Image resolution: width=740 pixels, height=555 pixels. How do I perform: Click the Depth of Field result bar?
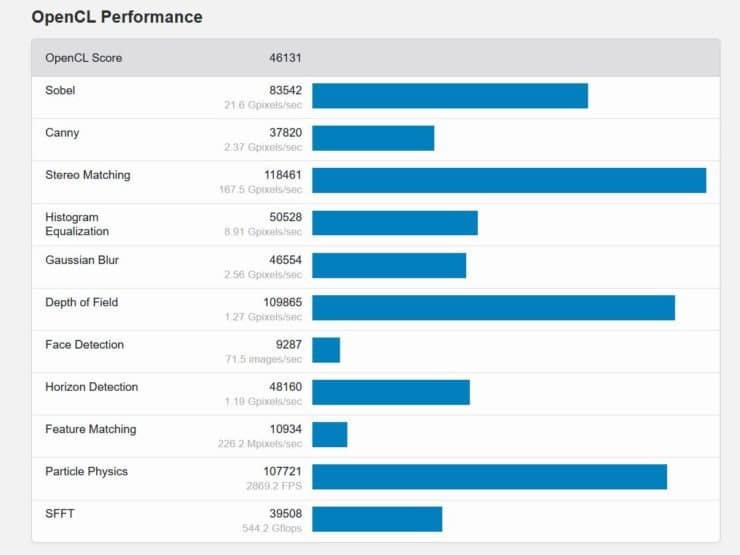[493, 307]
